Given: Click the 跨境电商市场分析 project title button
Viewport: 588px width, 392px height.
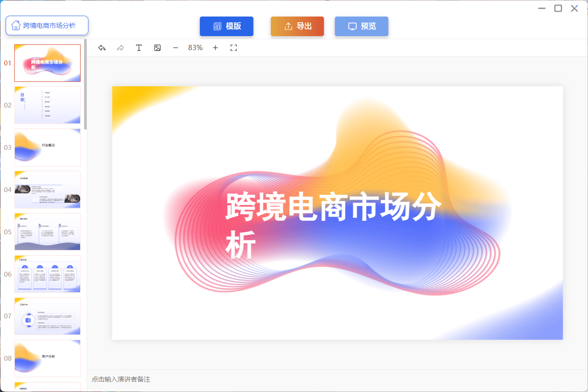Looking at the screenshot, I should 47,25.
